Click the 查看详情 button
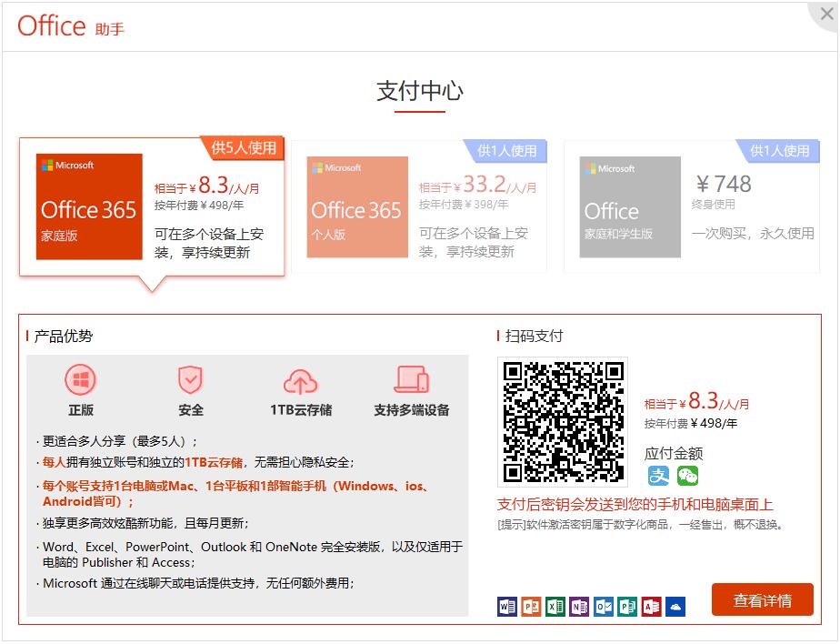This screenshot has height=644, width=840. pyautogui.click(x=763, y=600)
